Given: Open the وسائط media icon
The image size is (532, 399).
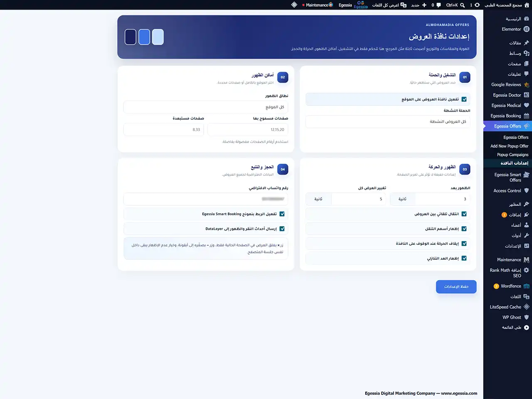Looking at the screenshot, I should tap(527, 53).
